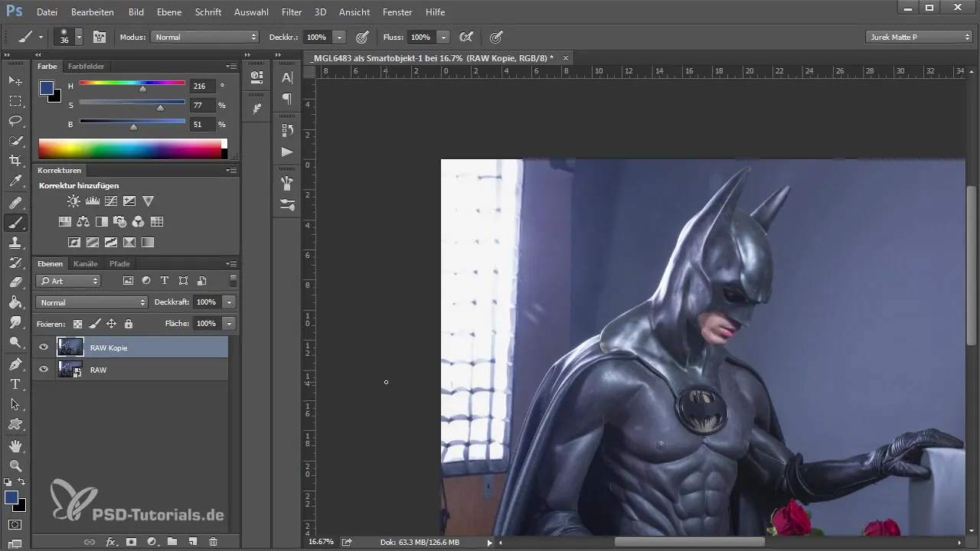The height and width of the screenshot is (551, 980).
Task: Select the Pen tool
Action: click(15, 364)
